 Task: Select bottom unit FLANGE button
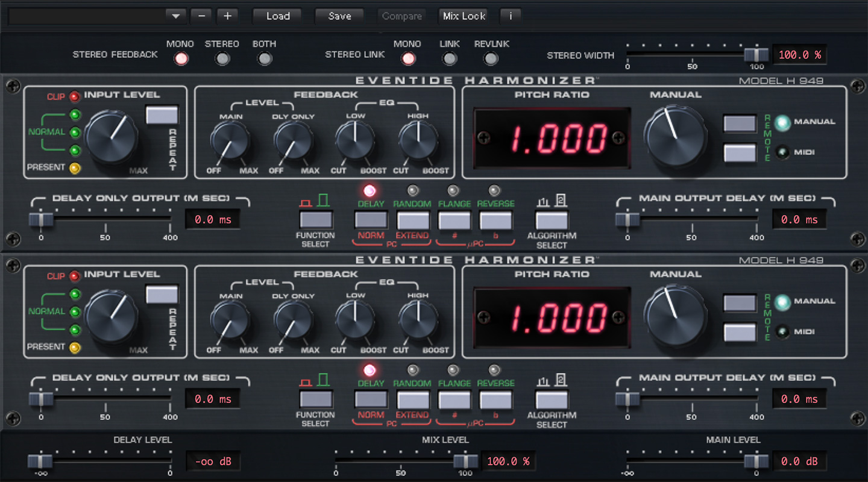[x=454, y=399]
